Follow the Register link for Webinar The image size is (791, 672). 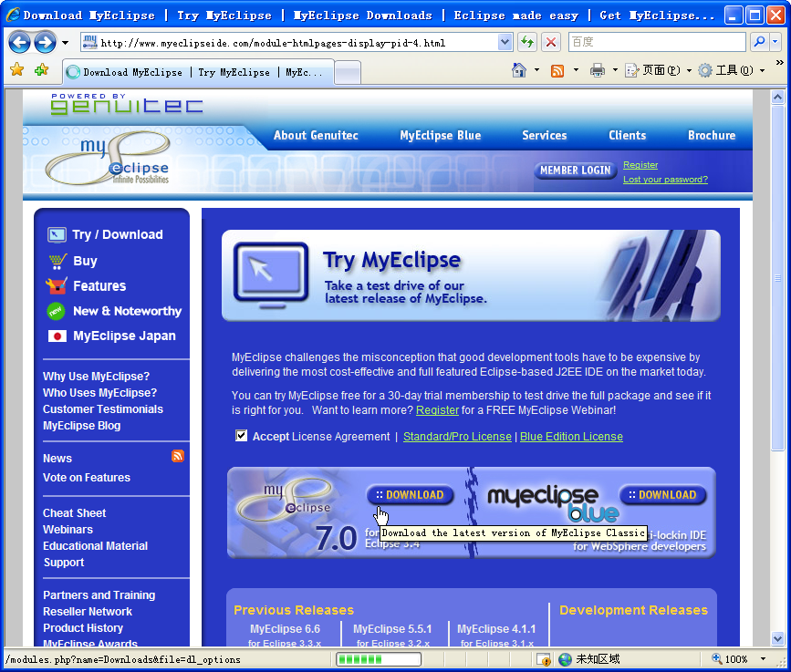pyautogui.click(x=437, y=409)
